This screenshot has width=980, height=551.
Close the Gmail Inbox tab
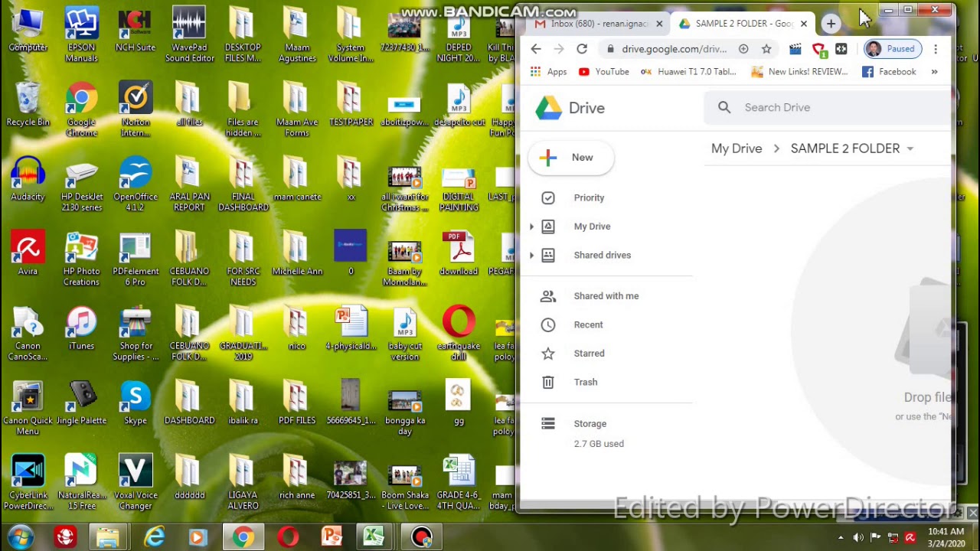click(659, 24)
